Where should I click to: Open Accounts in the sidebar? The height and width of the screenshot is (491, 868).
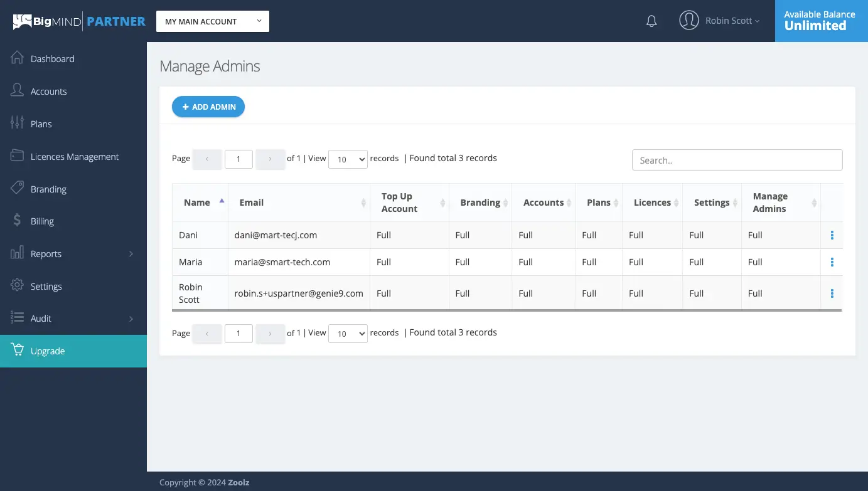pos(73,91)
